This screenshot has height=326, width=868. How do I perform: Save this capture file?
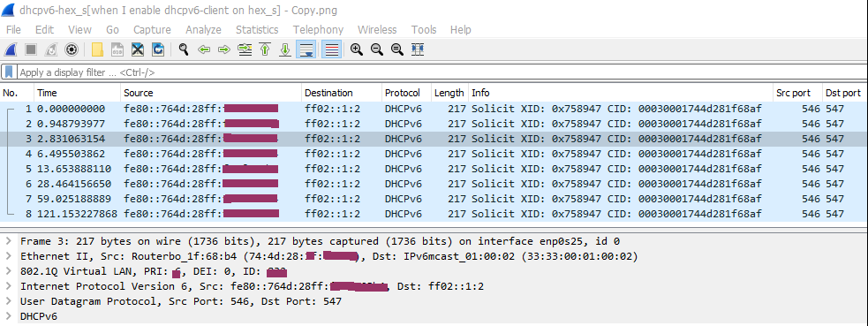coord(117,49)
